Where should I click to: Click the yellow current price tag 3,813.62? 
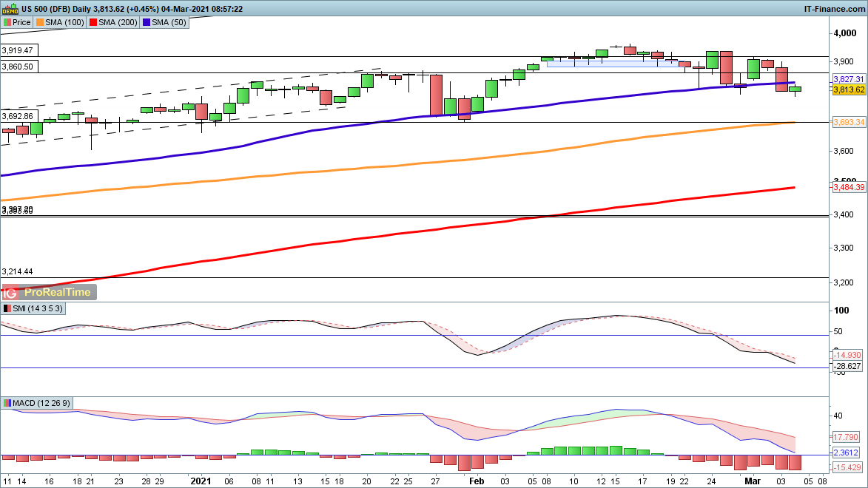click(x=849, y=89)
